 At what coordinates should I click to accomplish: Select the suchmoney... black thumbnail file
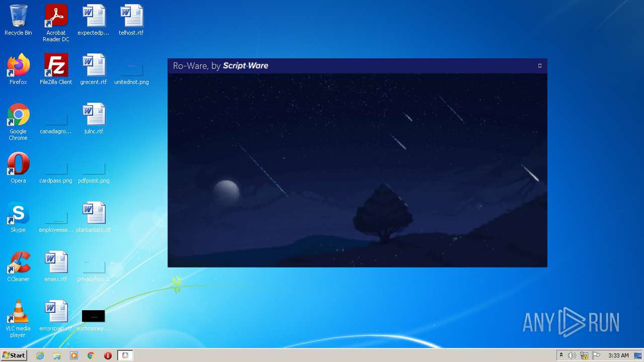[x=94, y=320]
